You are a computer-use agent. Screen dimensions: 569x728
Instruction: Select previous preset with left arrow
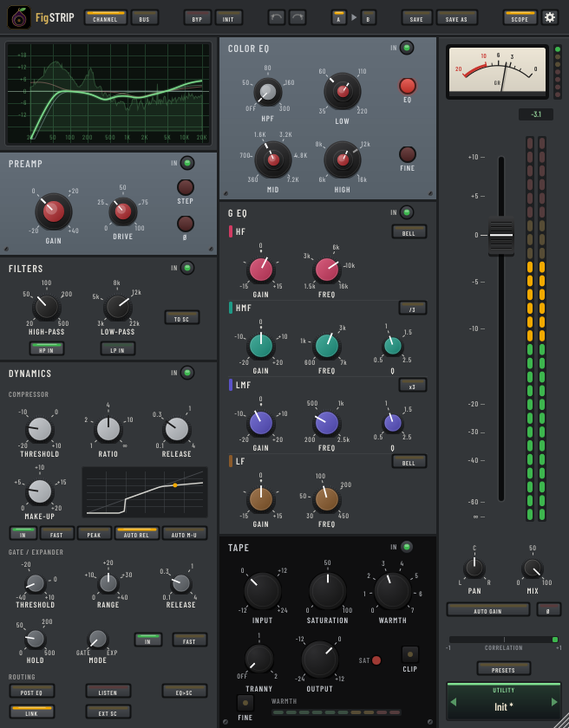454,702
